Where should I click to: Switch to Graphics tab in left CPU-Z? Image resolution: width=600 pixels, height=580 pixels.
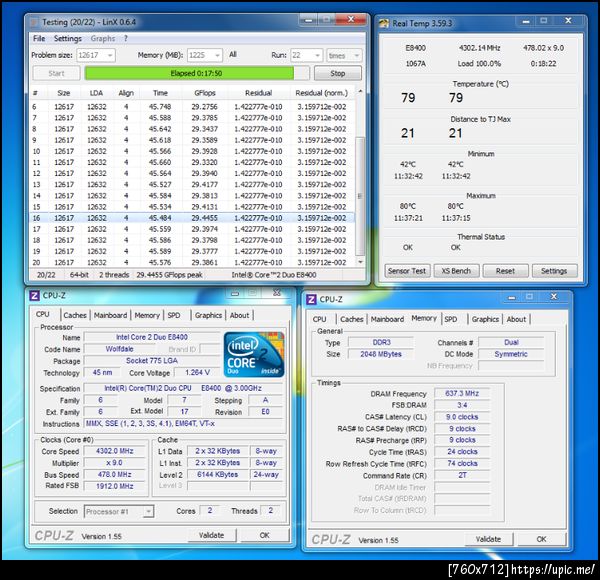pyautogui.click(x=209, y=315)
